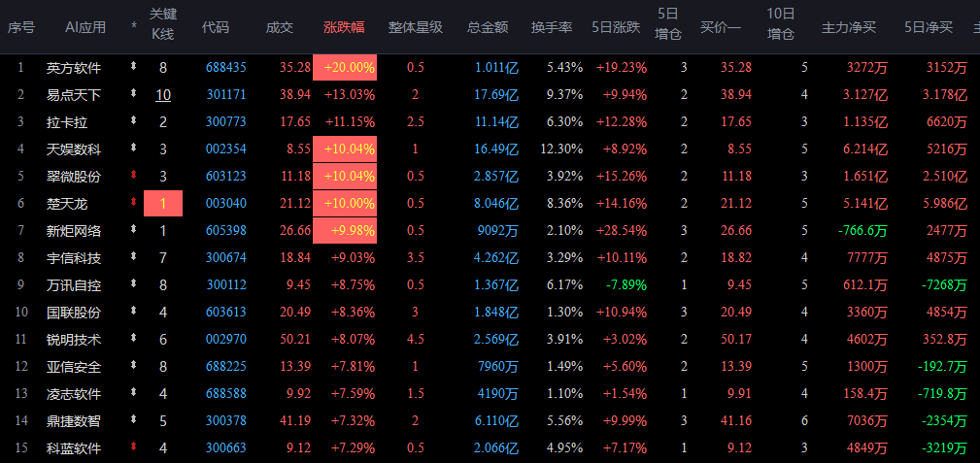Click the 5日增仓 column header
980x463 pixels.
click(669, 23)
